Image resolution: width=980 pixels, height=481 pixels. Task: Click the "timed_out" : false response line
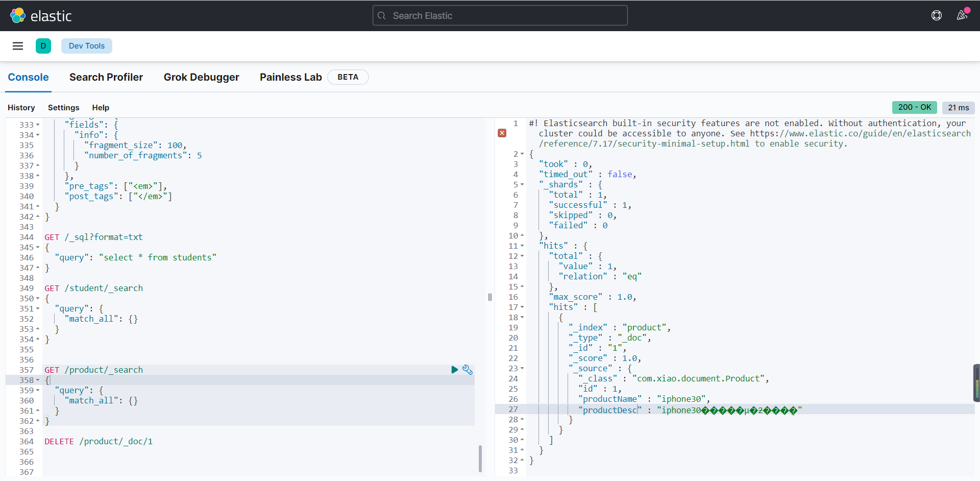point(587,174)
